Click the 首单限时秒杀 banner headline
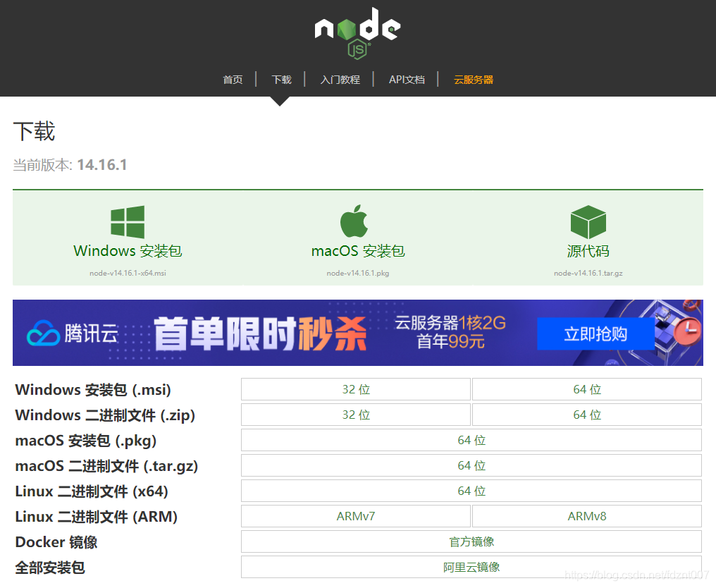 click(260, 334)
